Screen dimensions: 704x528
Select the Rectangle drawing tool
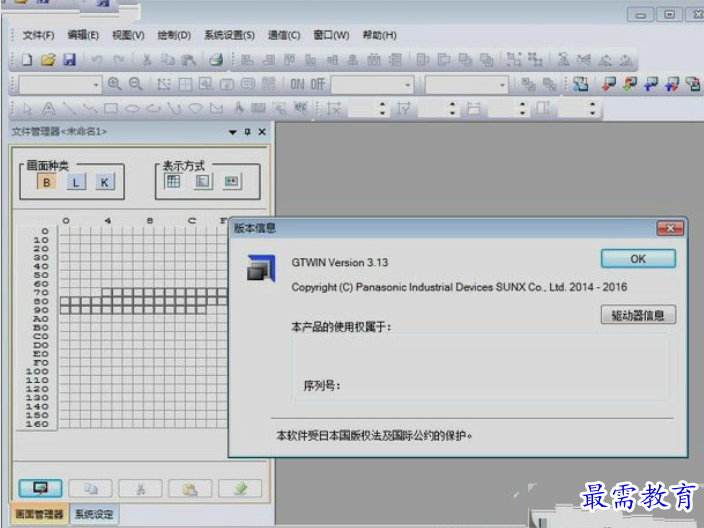click(111, 108)
